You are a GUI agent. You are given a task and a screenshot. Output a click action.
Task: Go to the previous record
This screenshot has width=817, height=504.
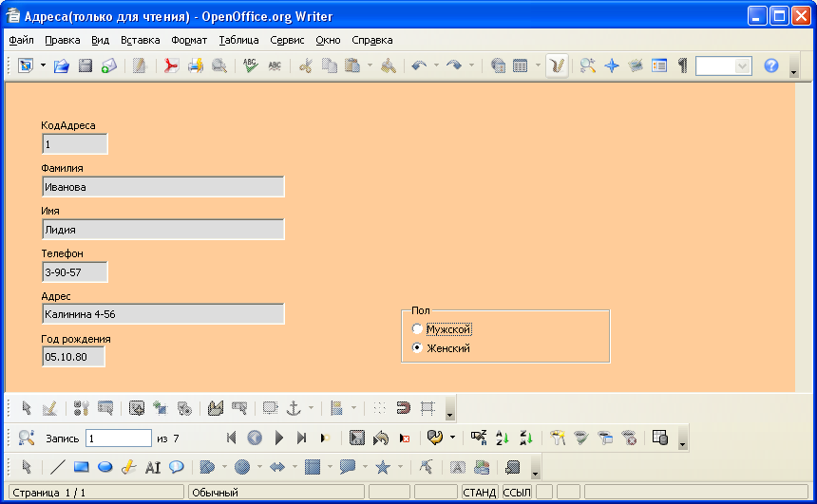255,439
